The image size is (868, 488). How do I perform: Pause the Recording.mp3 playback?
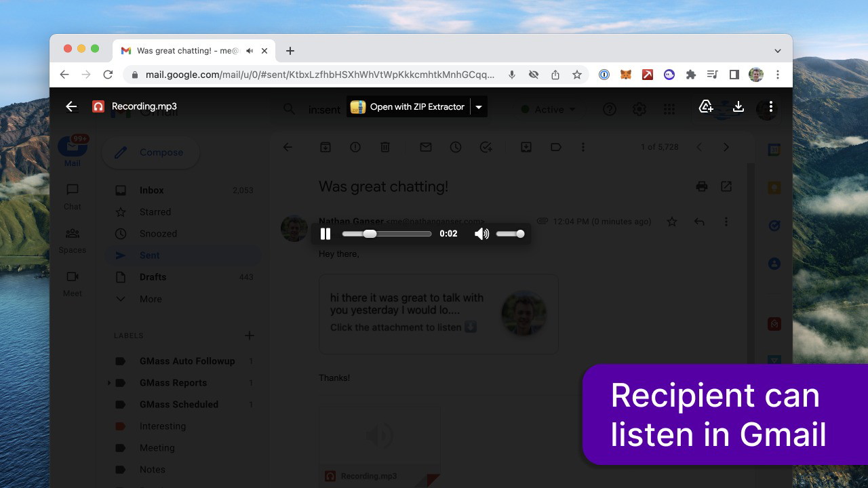[325, 234]
